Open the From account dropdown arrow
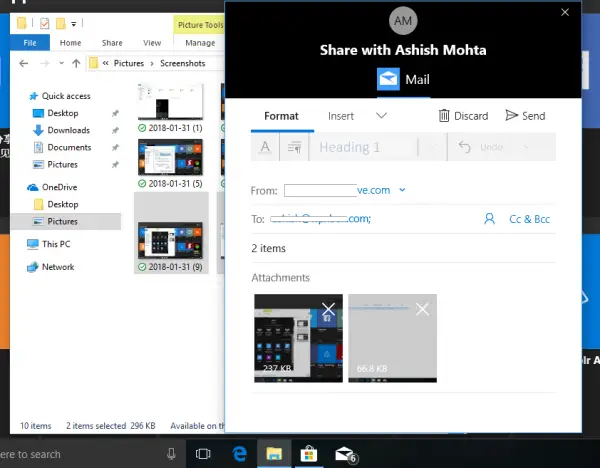600x468 pixels. coord(402,190)
